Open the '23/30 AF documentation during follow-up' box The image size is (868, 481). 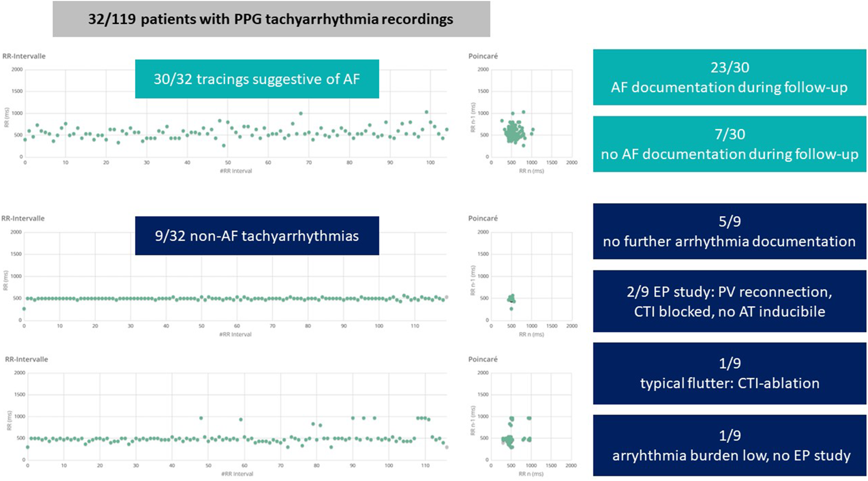(729, 77)
